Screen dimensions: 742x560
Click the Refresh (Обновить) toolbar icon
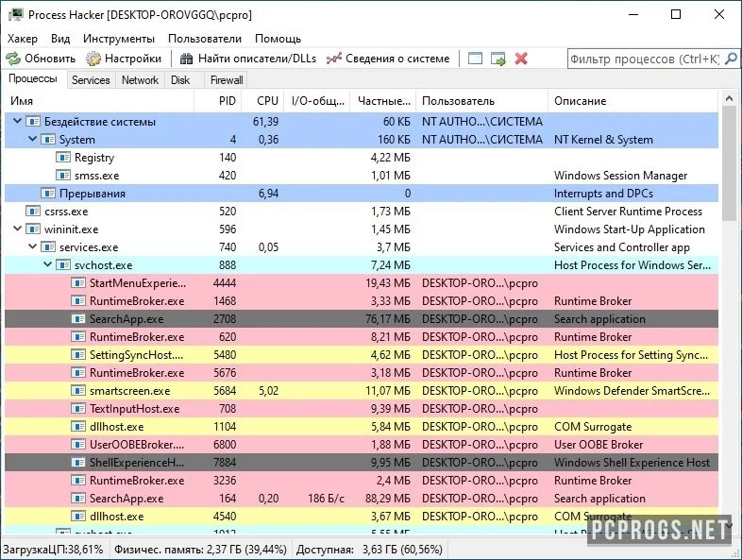(x=13, y=59)
